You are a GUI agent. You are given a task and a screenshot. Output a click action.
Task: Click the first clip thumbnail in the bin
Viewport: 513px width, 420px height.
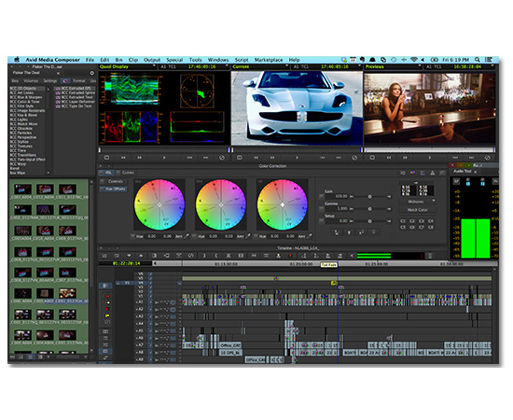pyautogui.click(x=22, y=189)
